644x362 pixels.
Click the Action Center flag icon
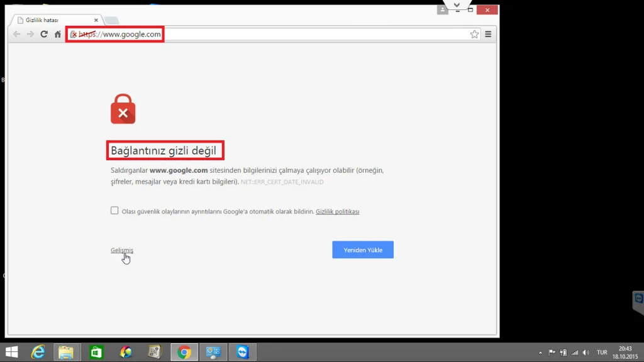point(552,353)
